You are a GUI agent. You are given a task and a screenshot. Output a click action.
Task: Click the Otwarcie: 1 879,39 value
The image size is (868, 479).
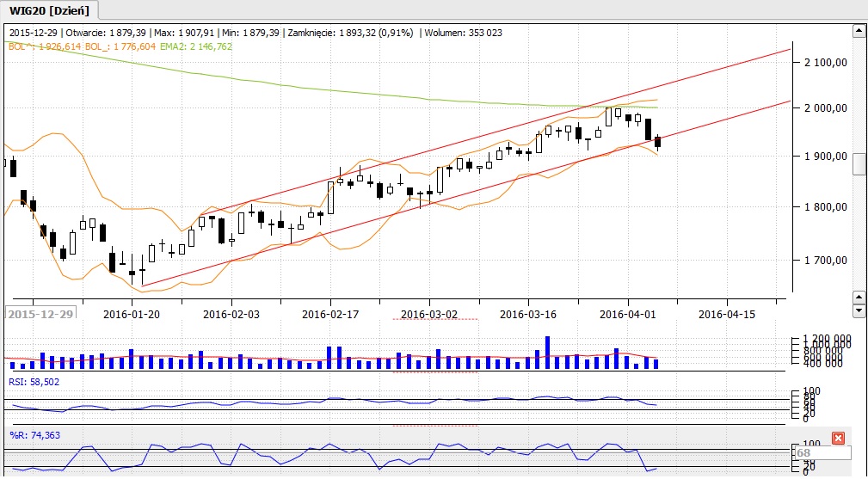pyautogui.click(x=106, y=33)
